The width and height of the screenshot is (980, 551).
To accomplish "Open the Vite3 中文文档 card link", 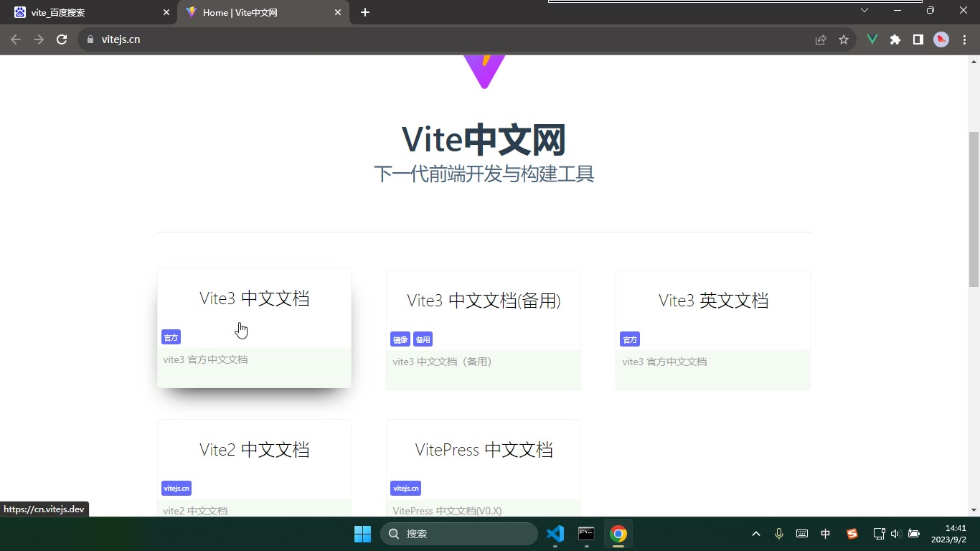I will (x=255, y=328).
